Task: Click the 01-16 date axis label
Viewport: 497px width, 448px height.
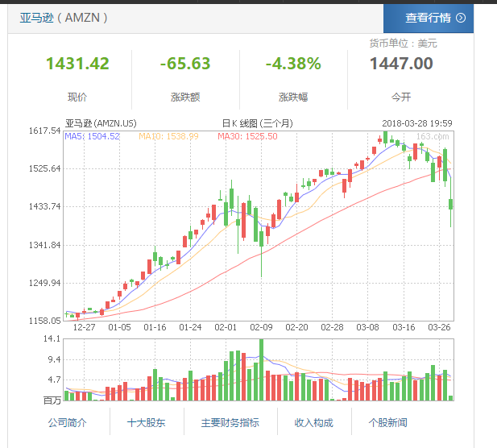Action: coord(155,327)
